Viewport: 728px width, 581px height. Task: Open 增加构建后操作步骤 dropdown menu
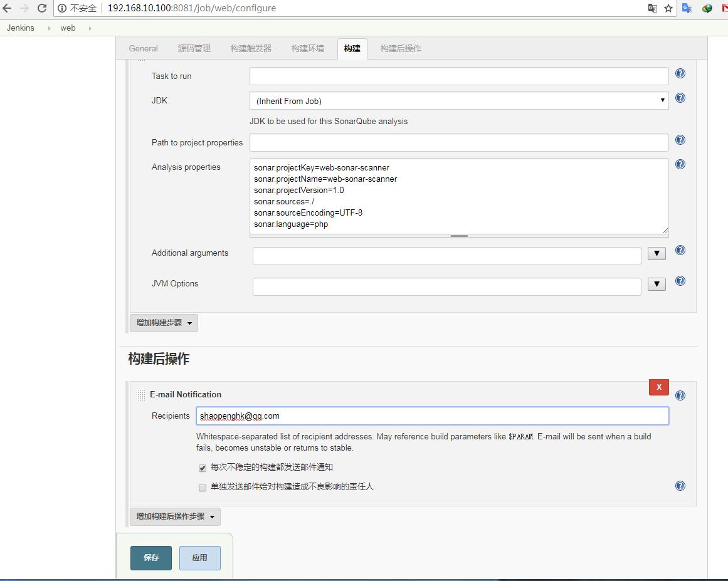pyautogui.click(x=175, y=516)
